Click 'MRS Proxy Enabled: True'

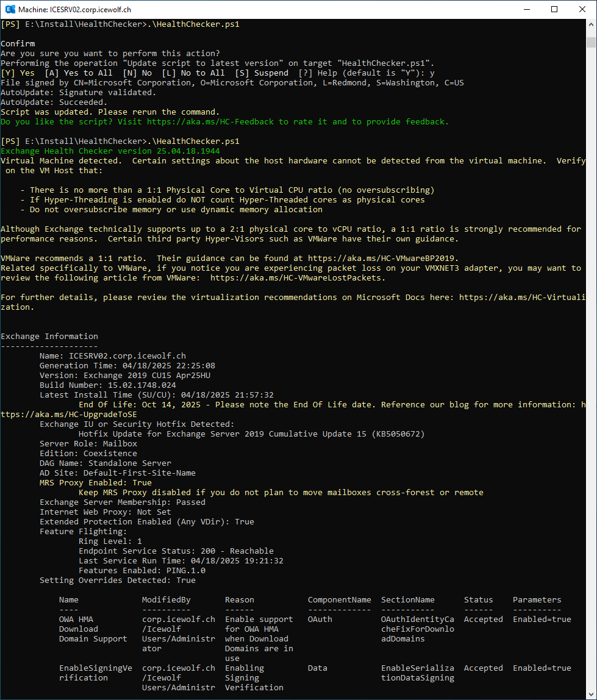pos(96,483)
